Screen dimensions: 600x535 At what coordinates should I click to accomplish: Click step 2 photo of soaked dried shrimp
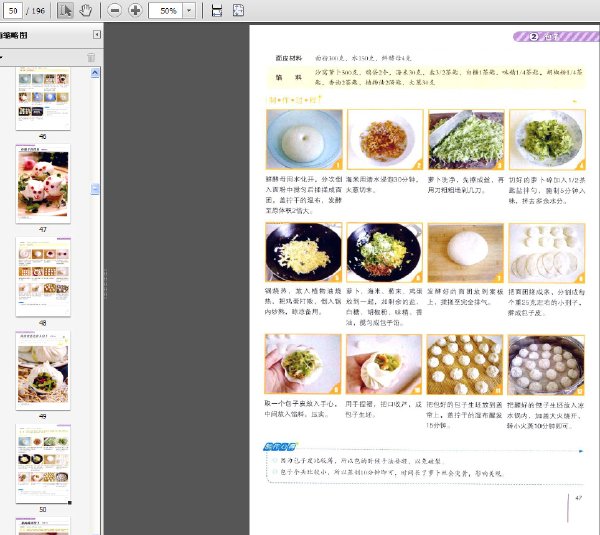[x=385, y=139]
